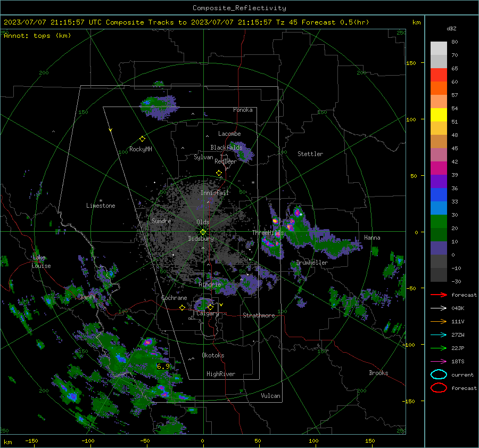Click the yellow diamond marker at Calgary
The height and width of the screenshot is (448, 479).
coord(210,307)
